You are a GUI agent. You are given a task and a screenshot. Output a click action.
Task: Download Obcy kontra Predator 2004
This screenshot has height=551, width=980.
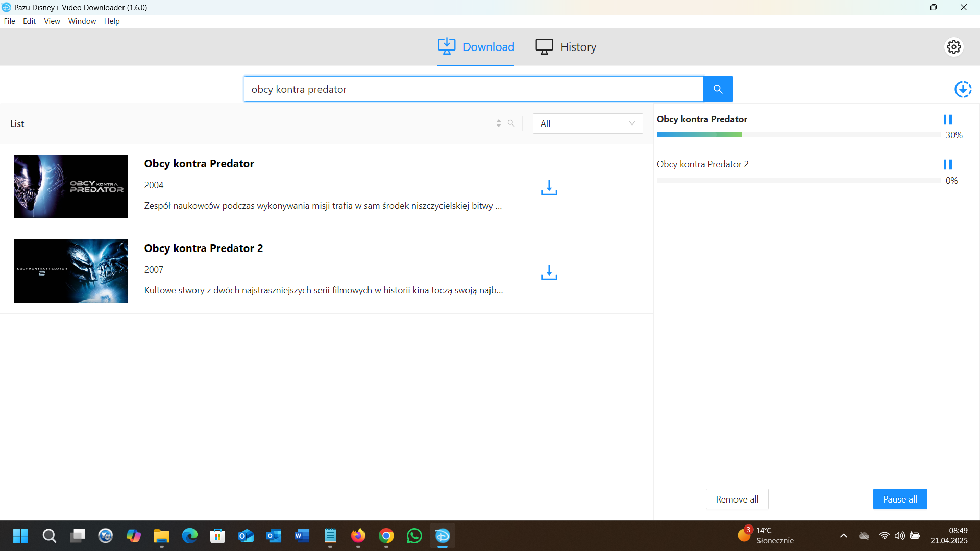(x=549, y=188)
